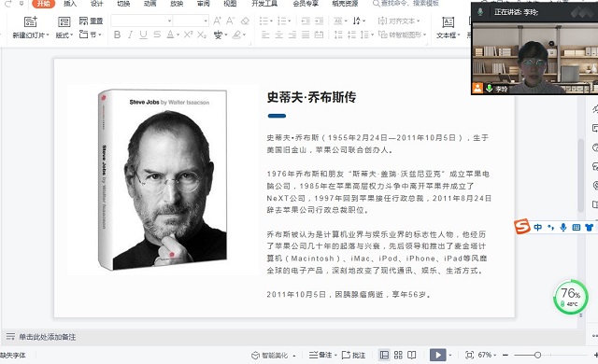
Task: Click the Redo arrow icon
Action: [7, 4]
